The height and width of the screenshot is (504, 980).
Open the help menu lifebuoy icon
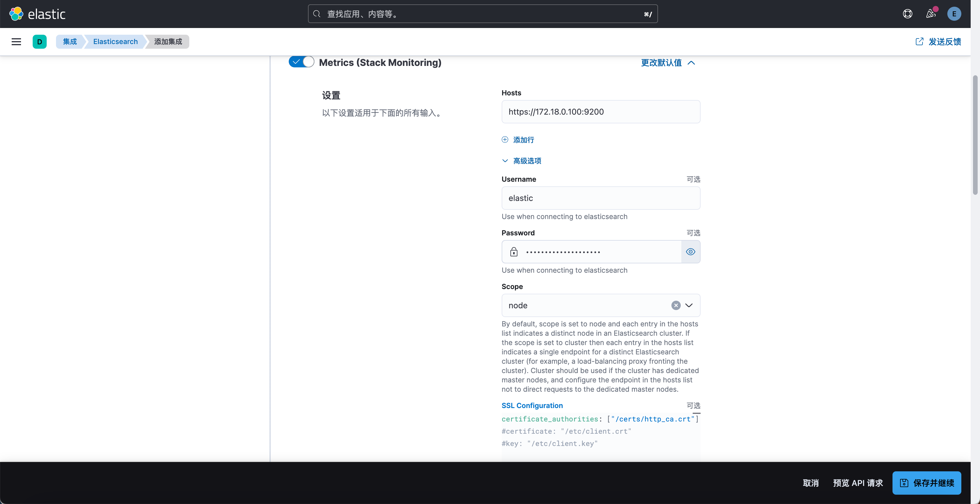[907, 14]
